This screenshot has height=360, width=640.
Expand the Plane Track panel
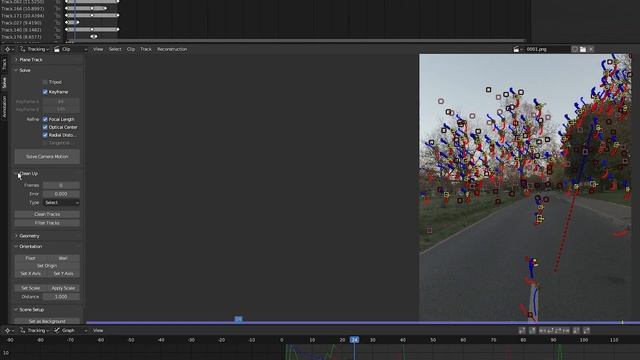[x=16, y=60]
